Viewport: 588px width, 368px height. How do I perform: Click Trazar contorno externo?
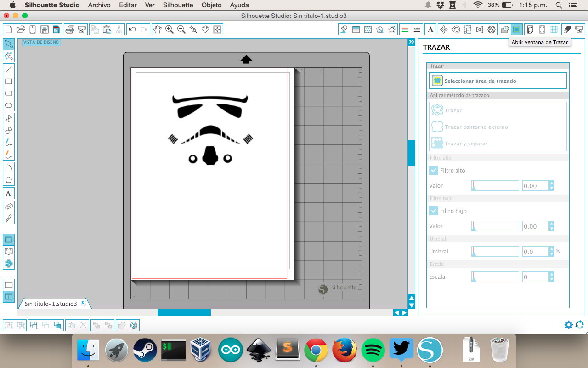(x=498, y=127)
